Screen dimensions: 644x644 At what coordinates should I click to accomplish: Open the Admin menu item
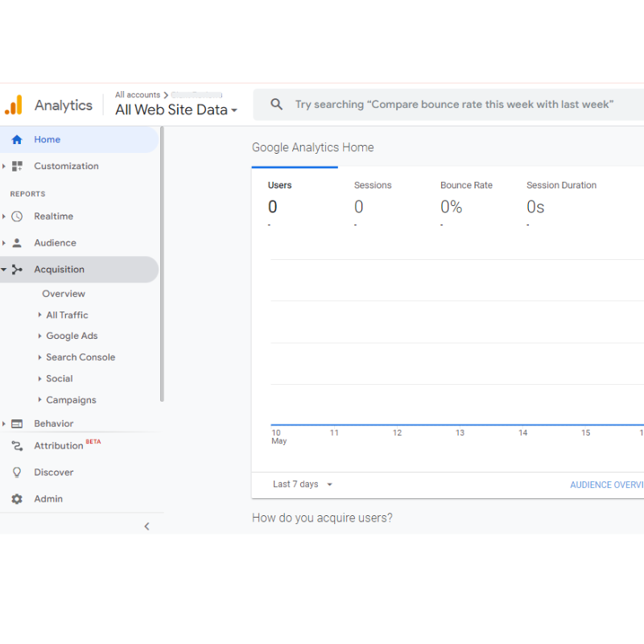tap(79, 499)
